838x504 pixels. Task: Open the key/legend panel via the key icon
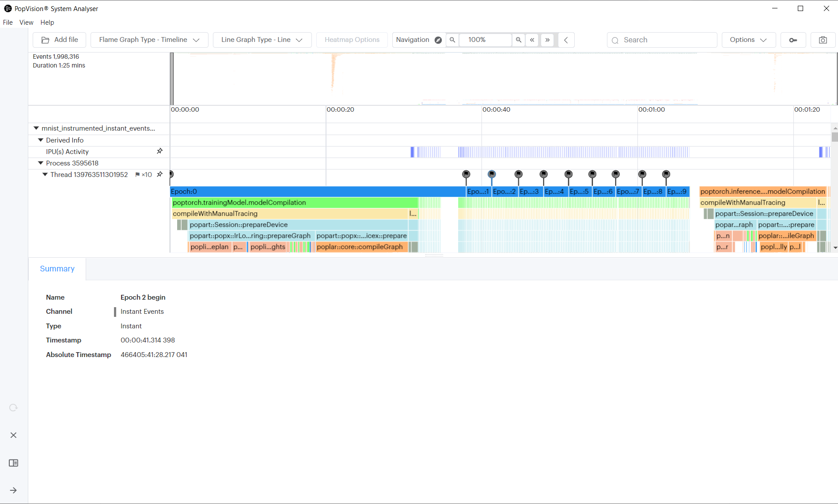(x=793, y=40)
